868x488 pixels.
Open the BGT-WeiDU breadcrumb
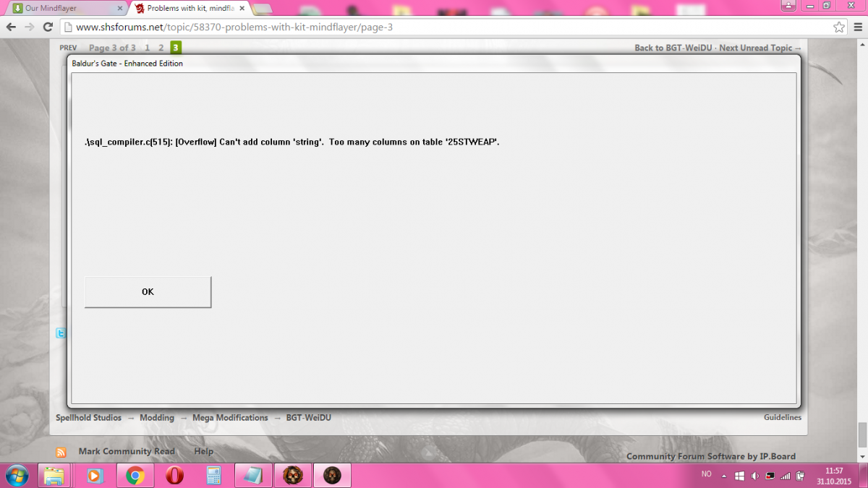click(x=308, y=418)
